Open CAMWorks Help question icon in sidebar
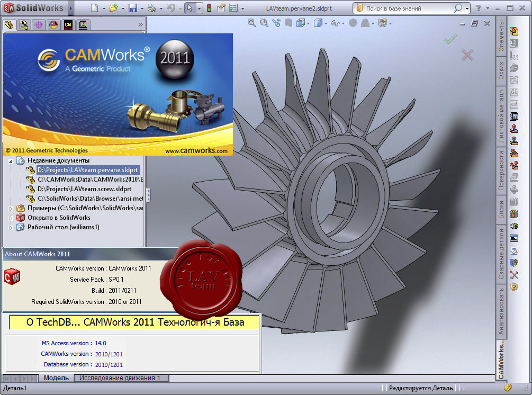The height and width of the screenshot is (395, 532). click(514, 287)
